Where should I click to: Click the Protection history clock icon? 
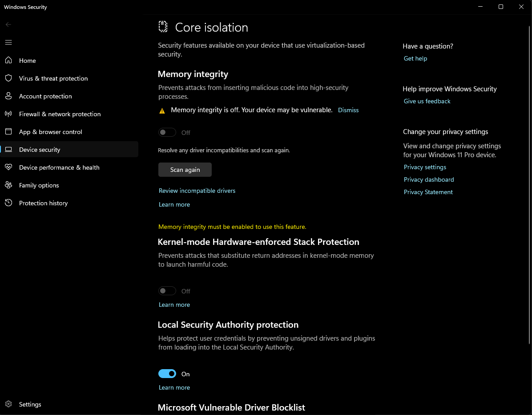click(8, 203)
